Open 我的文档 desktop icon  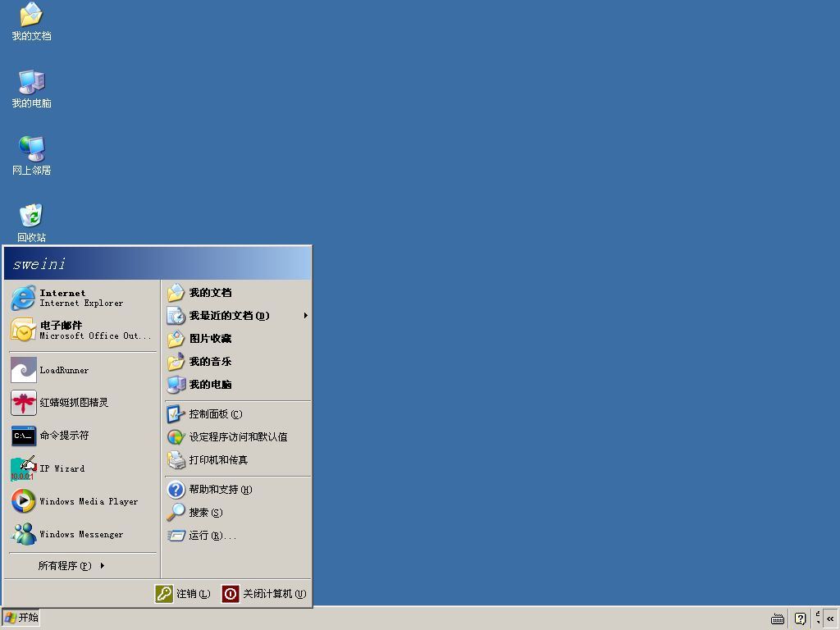click(31, 21)
